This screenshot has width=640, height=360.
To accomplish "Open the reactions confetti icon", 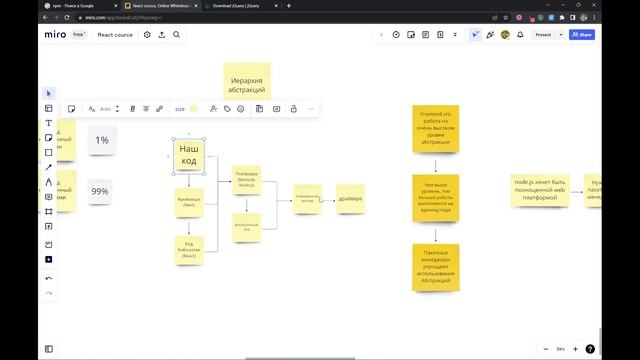I will [490, 35].
